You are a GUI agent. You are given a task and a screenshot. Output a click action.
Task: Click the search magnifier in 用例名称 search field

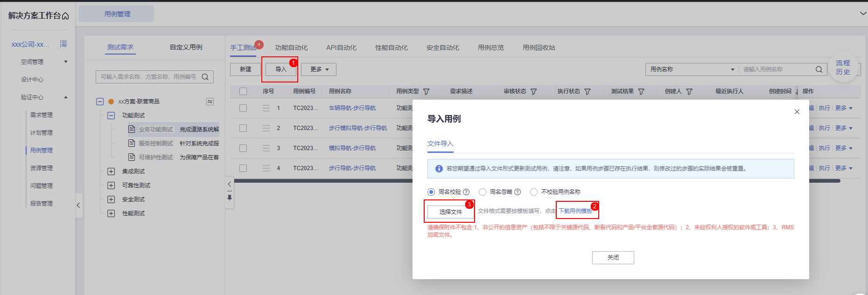(x=819, y=69)
